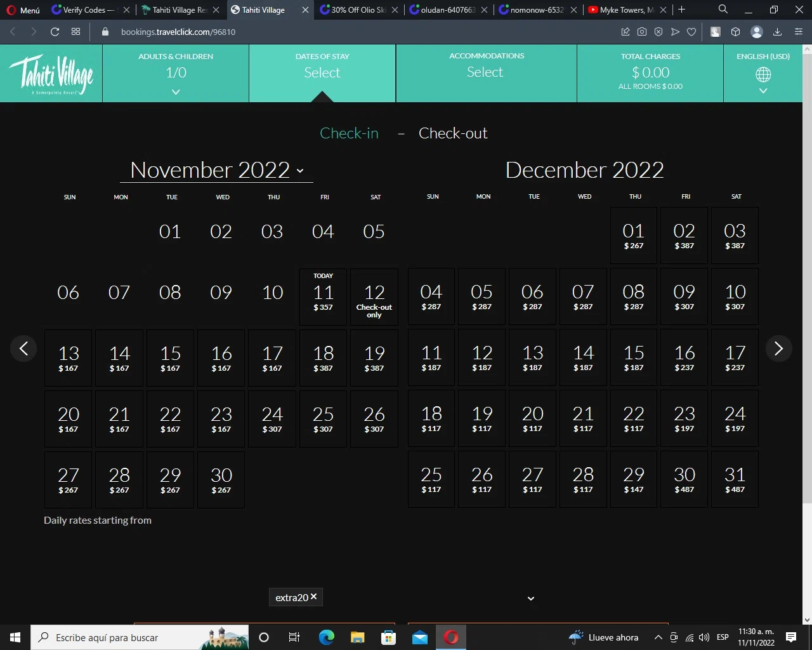Select today November 11 at $357
Image resolution: width=812 pixels, height=650 pixels.
tap(324, 296)
